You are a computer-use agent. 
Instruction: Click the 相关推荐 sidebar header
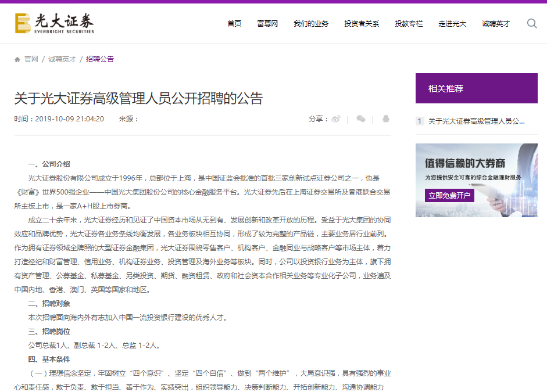pos(477,88)
